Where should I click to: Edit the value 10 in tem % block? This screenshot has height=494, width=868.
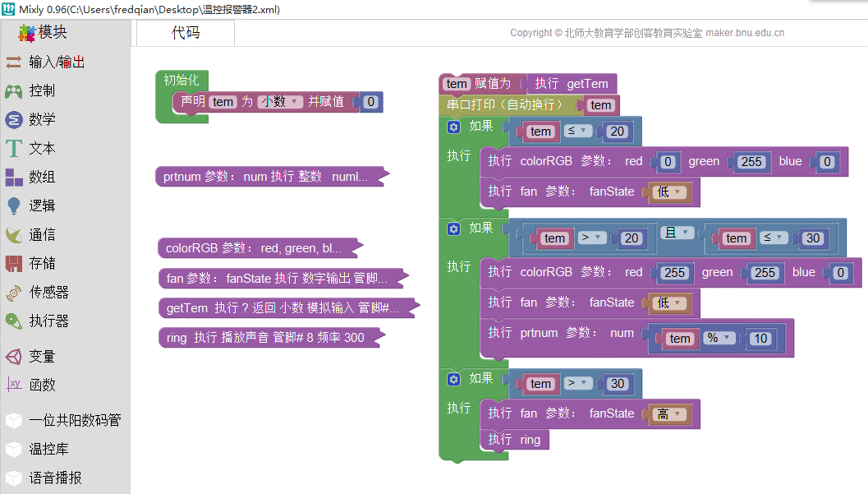tap(760, 339)
